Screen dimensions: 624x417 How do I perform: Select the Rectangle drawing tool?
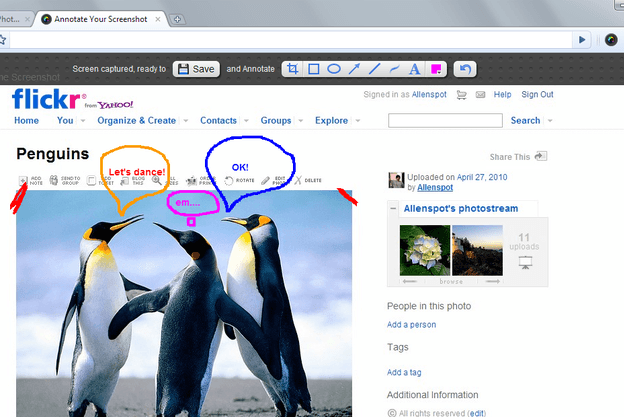click(x=314, y=69)
